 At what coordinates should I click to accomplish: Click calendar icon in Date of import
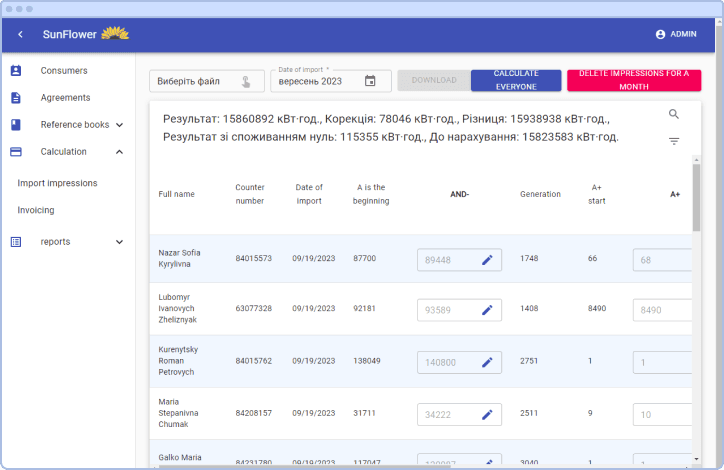370,81
